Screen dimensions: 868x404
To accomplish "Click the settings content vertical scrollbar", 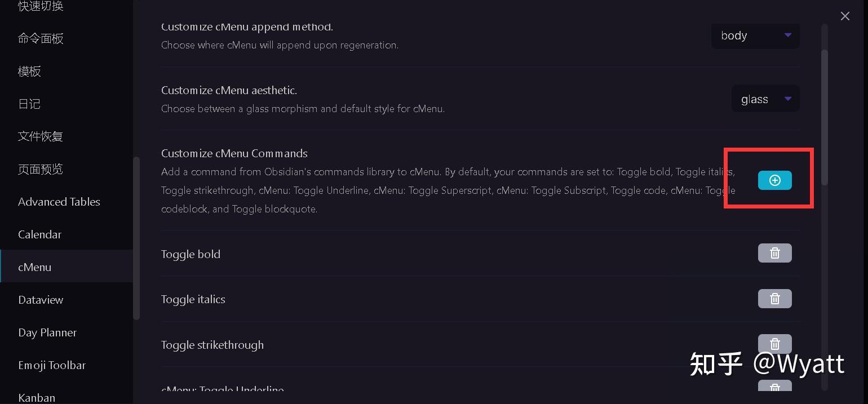I will coord(825,117).
